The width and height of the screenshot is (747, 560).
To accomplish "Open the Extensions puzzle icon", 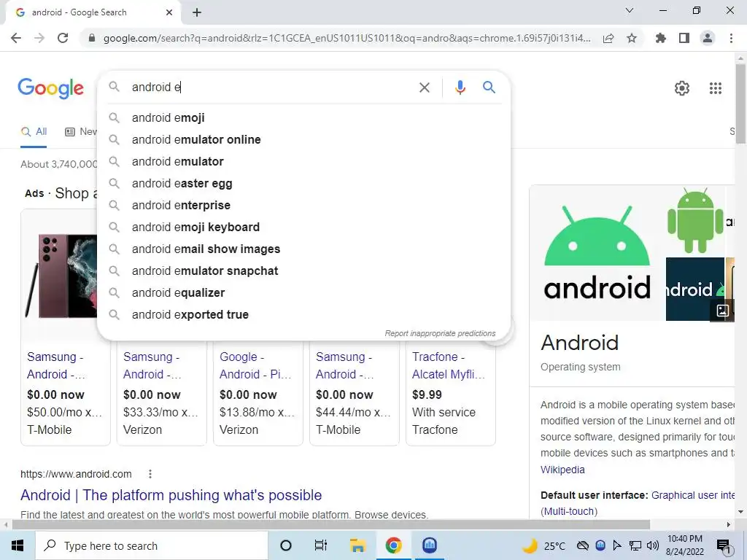I will [661, 38].
